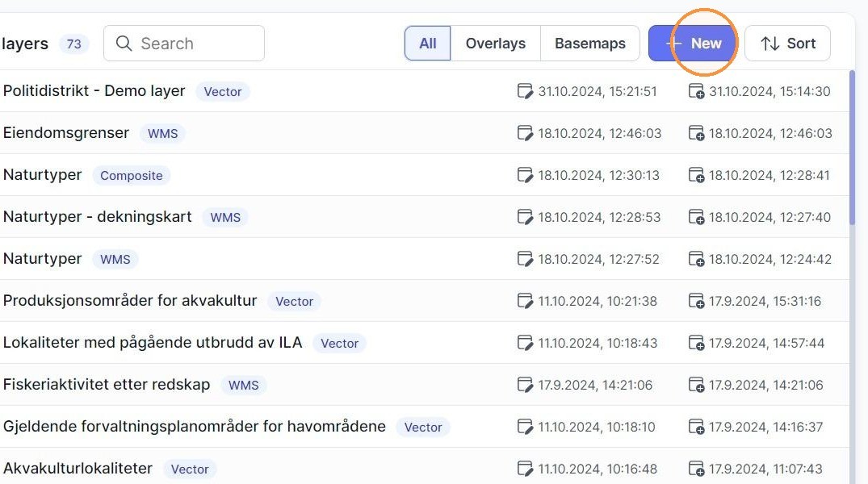Focus the Search layers input field
Viewport: 868px width, 484px height.
(184, 43)
